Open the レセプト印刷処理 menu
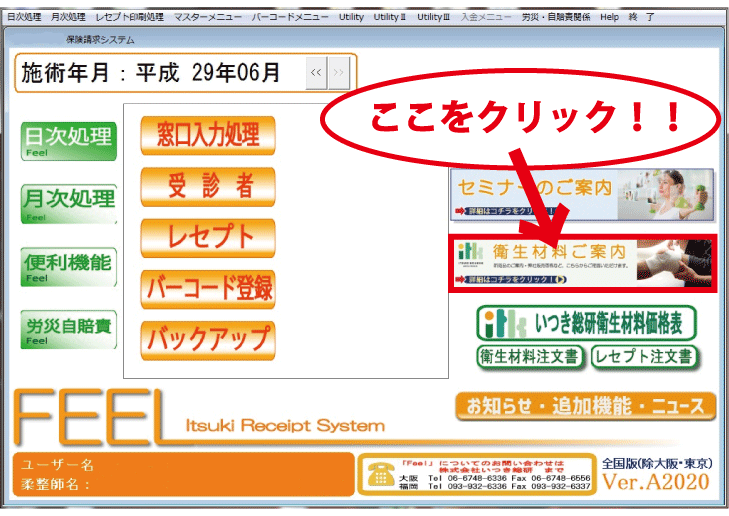This screenshot has height=516, width=729. click(x=129, y=17)
